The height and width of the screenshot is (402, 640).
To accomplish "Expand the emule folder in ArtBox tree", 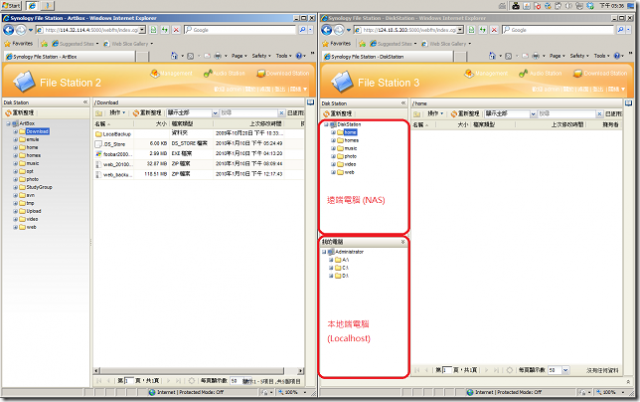I will (x=16, y=140).
